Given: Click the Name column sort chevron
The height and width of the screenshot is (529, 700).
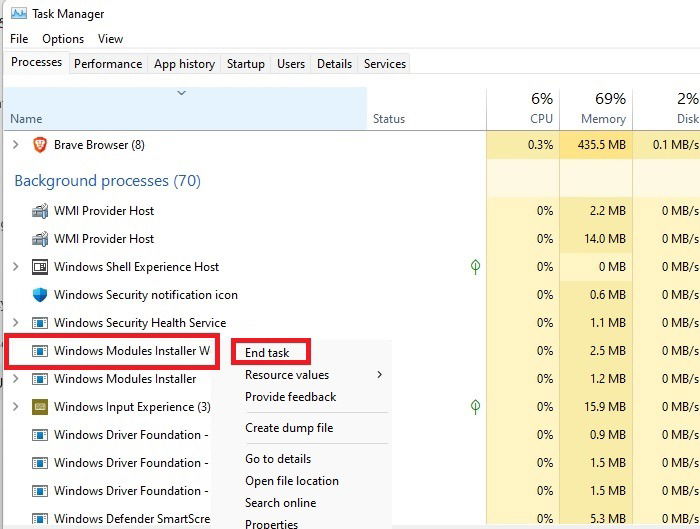Looking at the screenshot, I should (181, 93).
